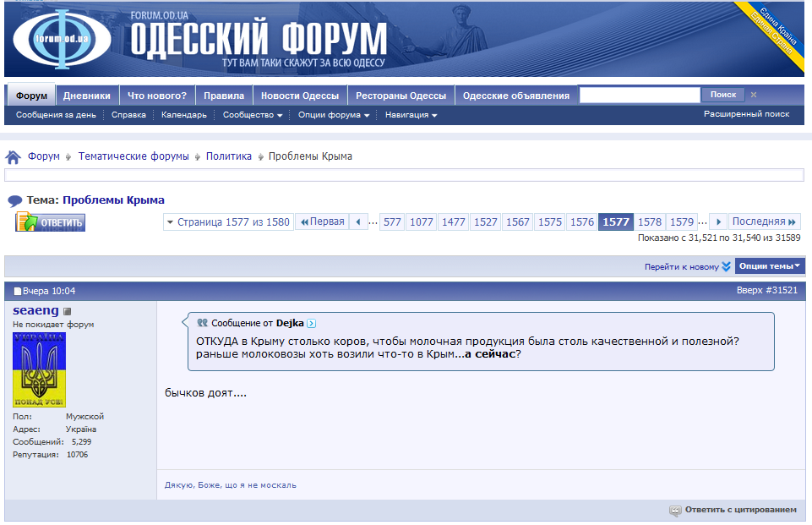This screenshot has width=812, height=525.
Task: Jump to Первая first page
Action: (x=322, y=221)
